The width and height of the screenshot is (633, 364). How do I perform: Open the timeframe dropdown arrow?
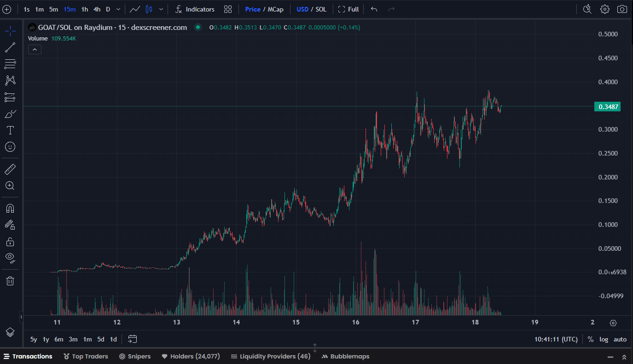coord(119,9)
